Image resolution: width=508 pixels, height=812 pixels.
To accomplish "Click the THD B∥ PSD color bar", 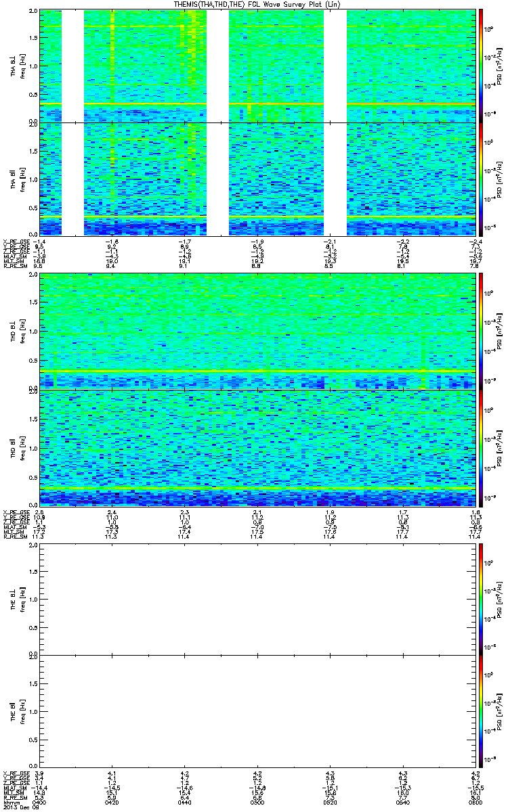I will coord(482,447).
